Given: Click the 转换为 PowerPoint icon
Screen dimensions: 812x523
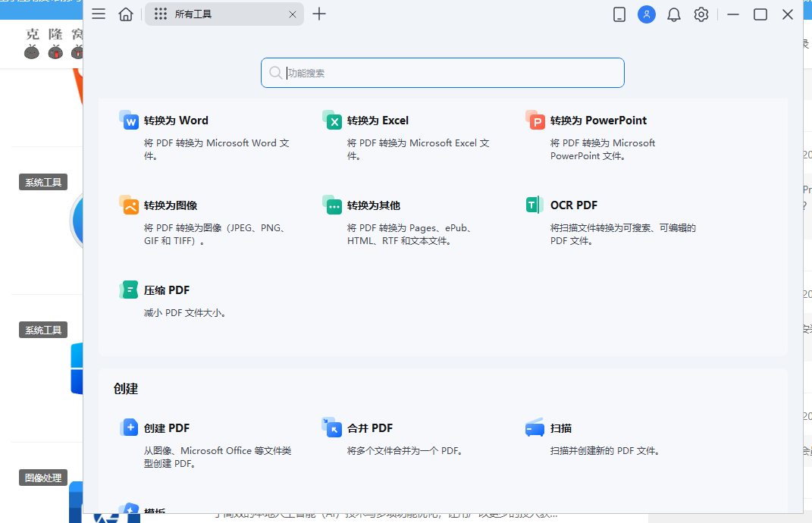Looking at the screenshot, I should [x=535, y=120].
